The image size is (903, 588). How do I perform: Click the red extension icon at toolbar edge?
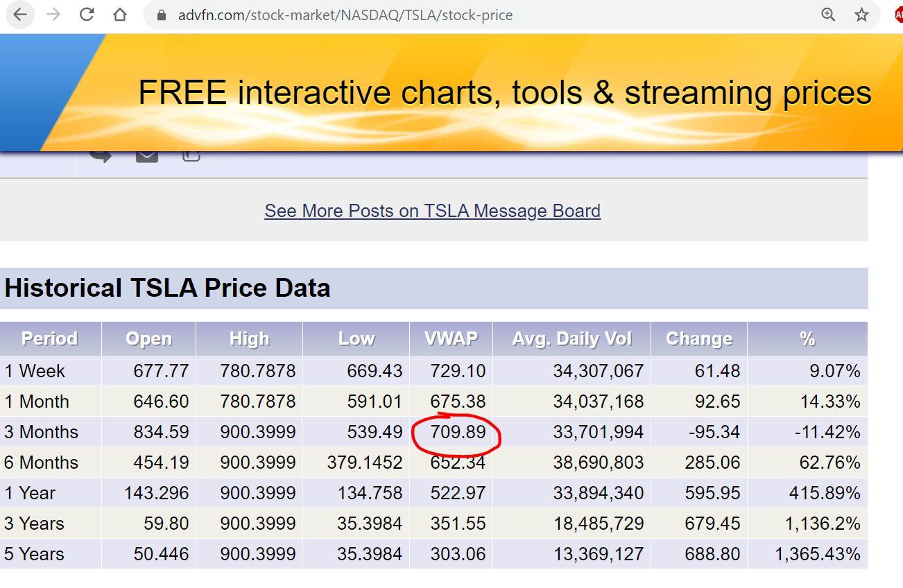(x=898, y=15)
